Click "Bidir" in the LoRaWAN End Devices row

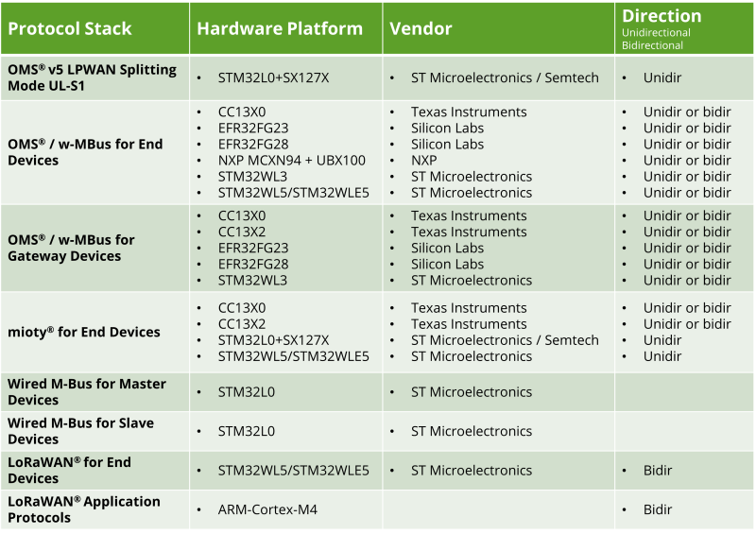pos(658,471)
